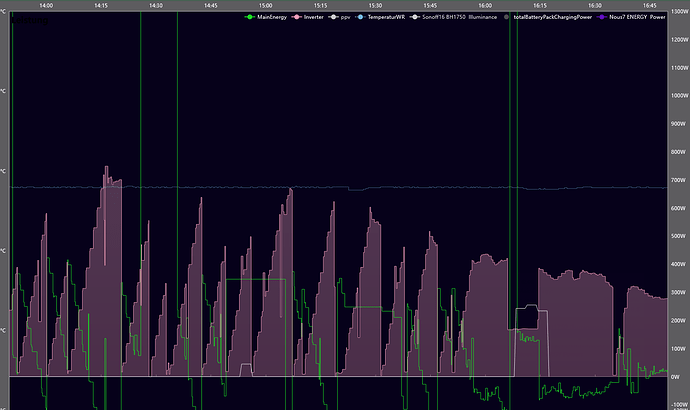
Task: Click the 14:30 time axis label
Action: [156, 6]
